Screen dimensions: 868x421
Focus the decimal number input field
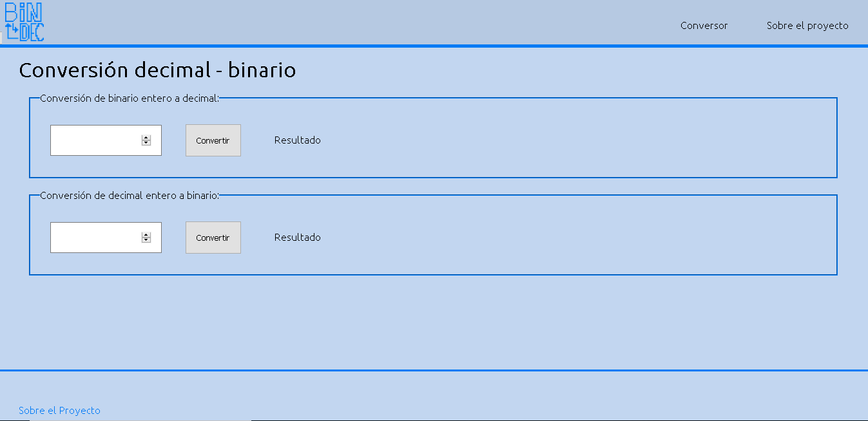[95, 238]
